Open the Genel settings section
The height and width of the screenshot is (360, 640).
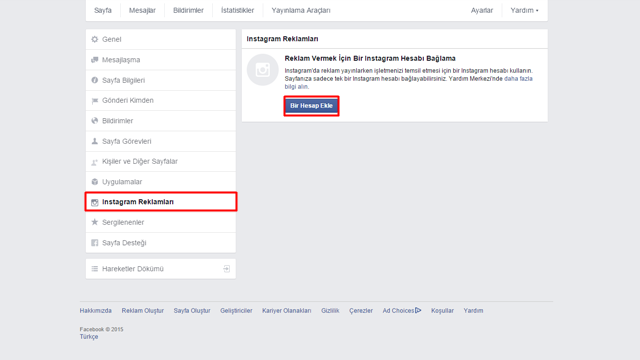pyautogui.click(x=161, y=39)
